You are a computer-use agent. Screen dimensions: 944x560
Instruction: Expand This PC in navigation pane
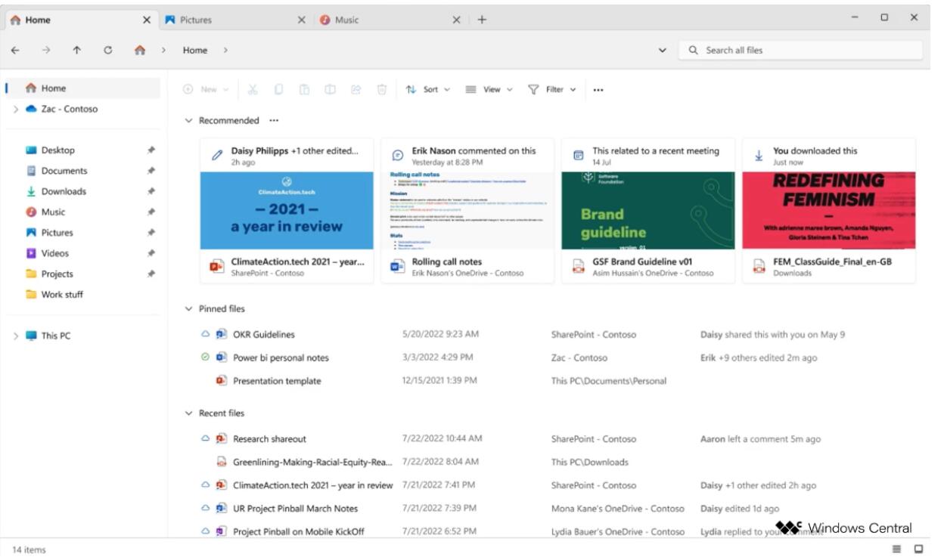tap(16, 336)
